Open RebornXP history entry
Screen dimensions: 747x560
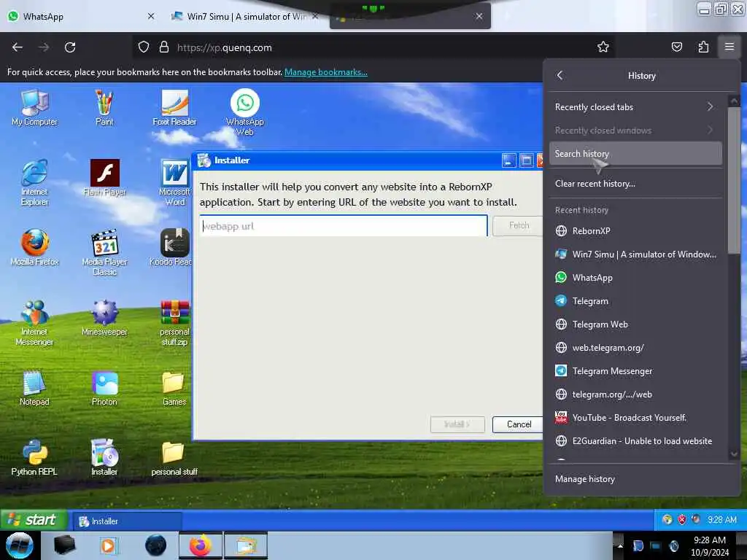pyautogui.click(x=635, y=230)
